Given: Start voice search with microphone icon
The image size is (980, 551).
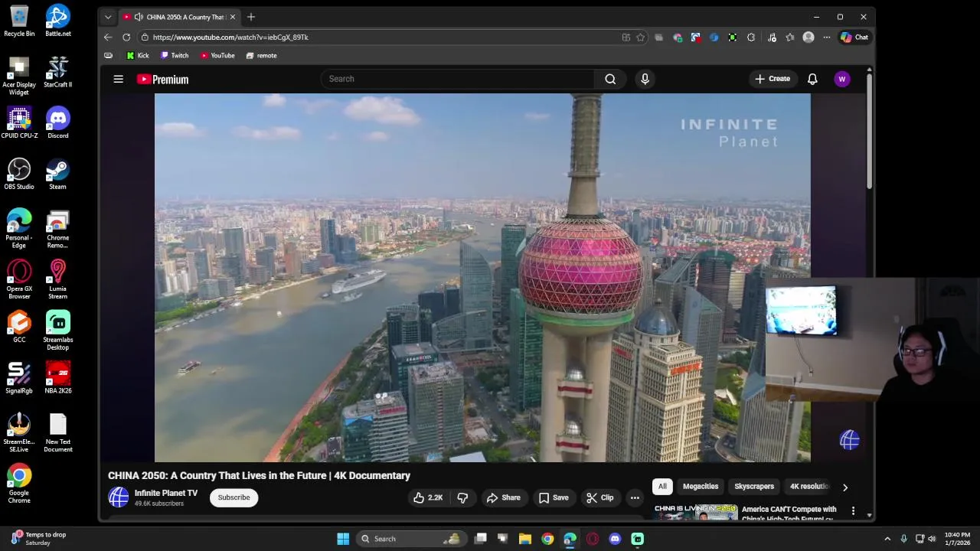Looking at the screenshot, I should tap(645, 79).
